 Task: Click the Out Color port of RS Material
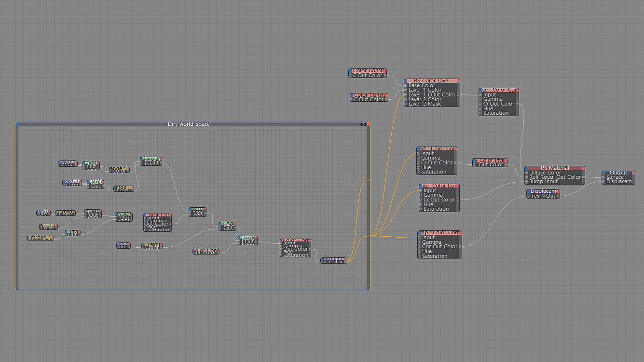584,177
